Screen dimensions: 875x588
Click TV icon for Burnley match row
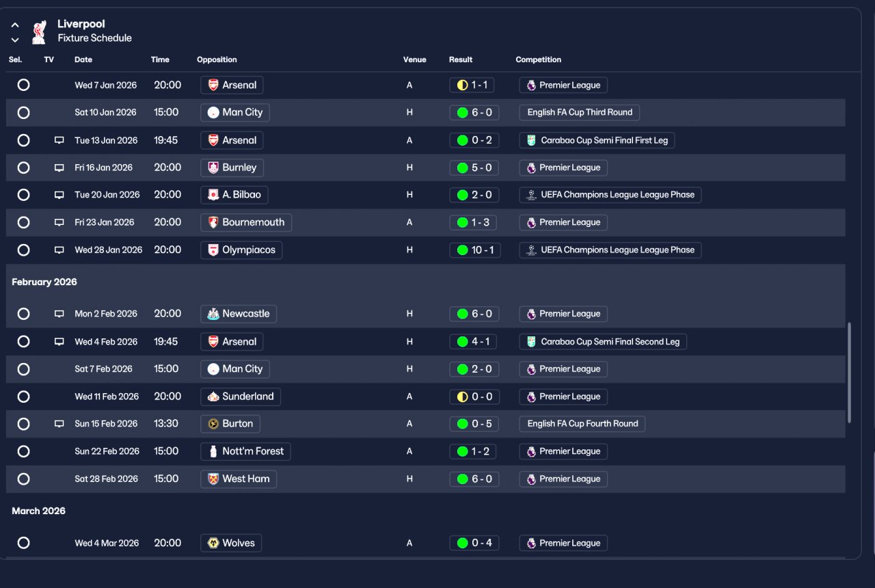click(59, 168)
